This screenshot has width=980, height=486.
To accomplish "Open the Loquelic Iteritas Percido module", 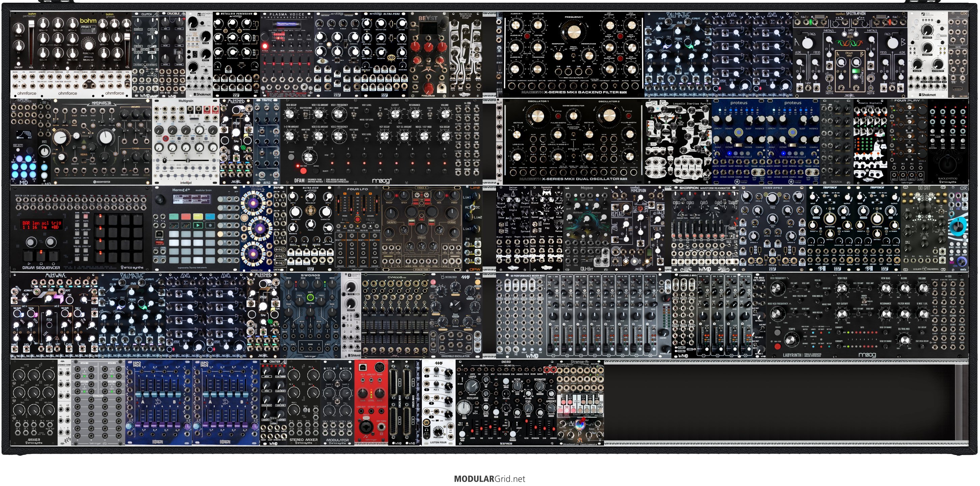I will click(678, 142).
